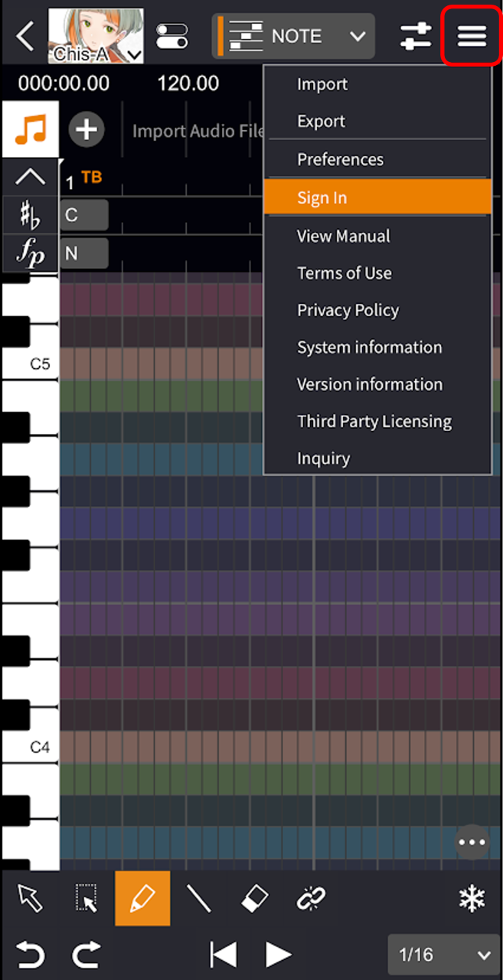Screen dimensions: 503x980
Task: Open the 1/16 quantize dropdown
Action: [x=443, y=955]
